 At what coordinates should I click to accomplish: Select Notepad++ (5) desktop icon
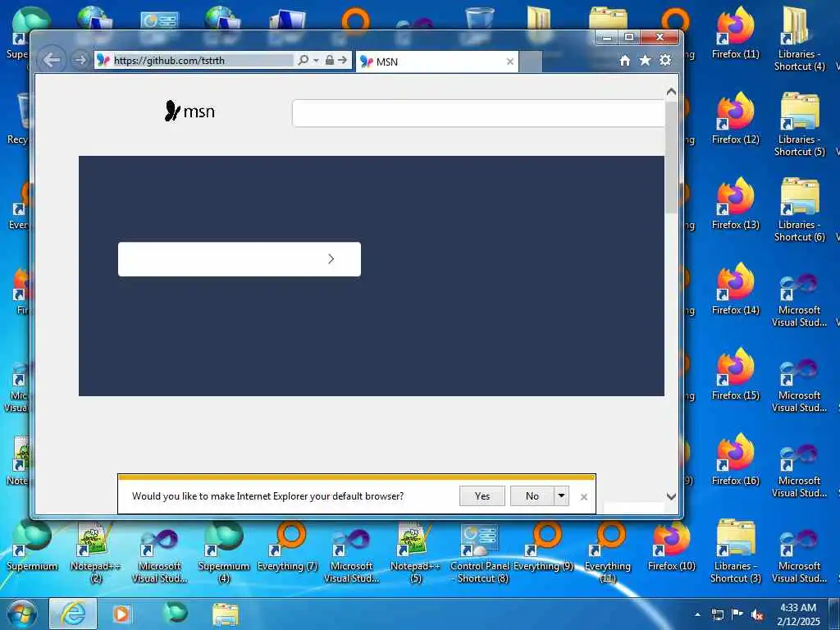[x=416, y=550]
